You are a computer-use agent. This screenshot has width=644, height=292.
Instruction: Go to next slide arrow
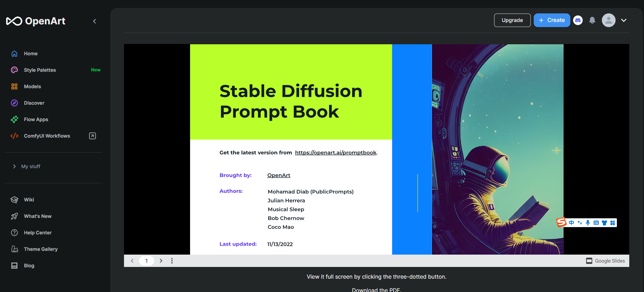point(161,261)
